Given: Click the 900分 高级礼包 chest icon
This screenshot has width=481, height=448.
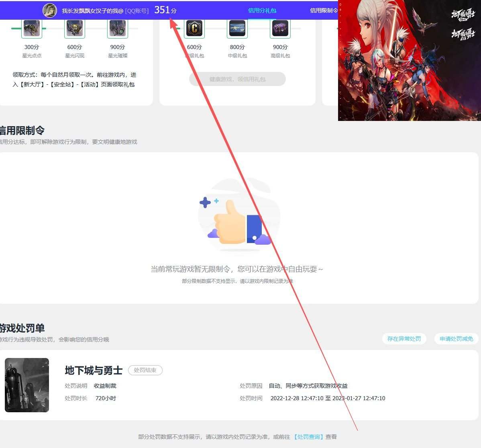Looking at the screenshot, I should [280, 29].
